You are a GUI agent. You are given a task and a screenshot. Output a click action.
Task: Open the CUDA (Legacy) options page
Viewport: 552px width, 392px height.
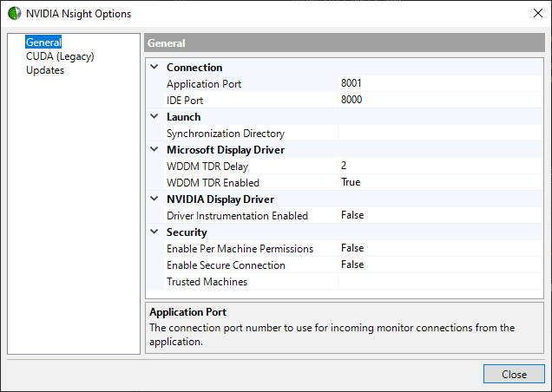[x=60, y=56]
